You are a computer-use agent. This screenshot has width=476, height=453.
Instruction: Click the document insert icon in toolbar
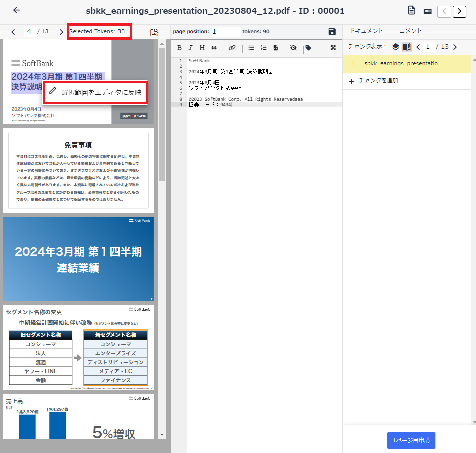click(275, 48)
